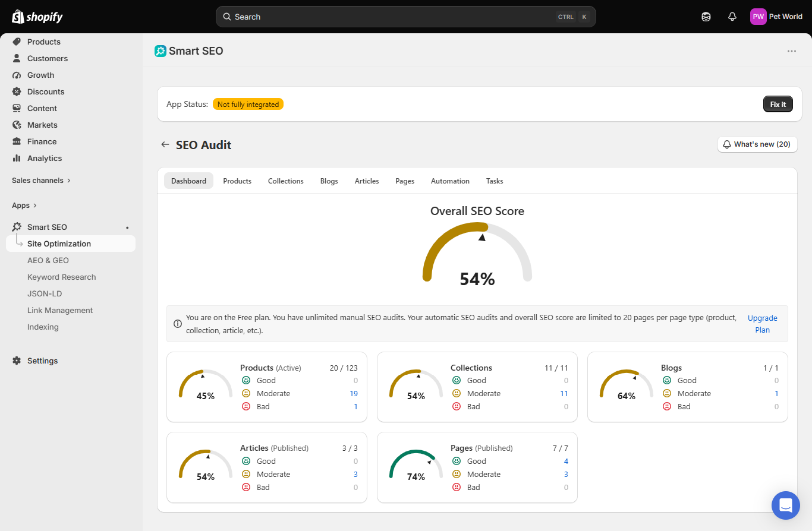Click the Finance bank icon
The height and width of the screenshot is (531, 812).
point(17,141)
